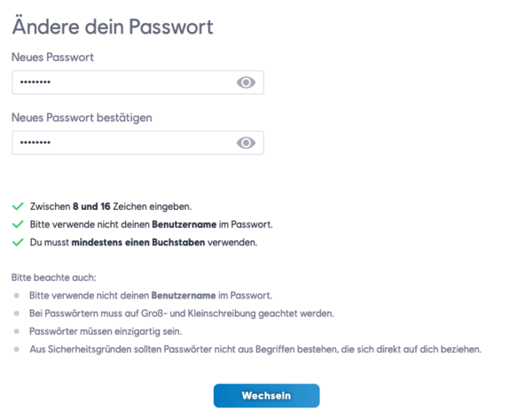
Task: Click the Passwörter müssen einzigartig sein text
Action: tap(106, 331)
